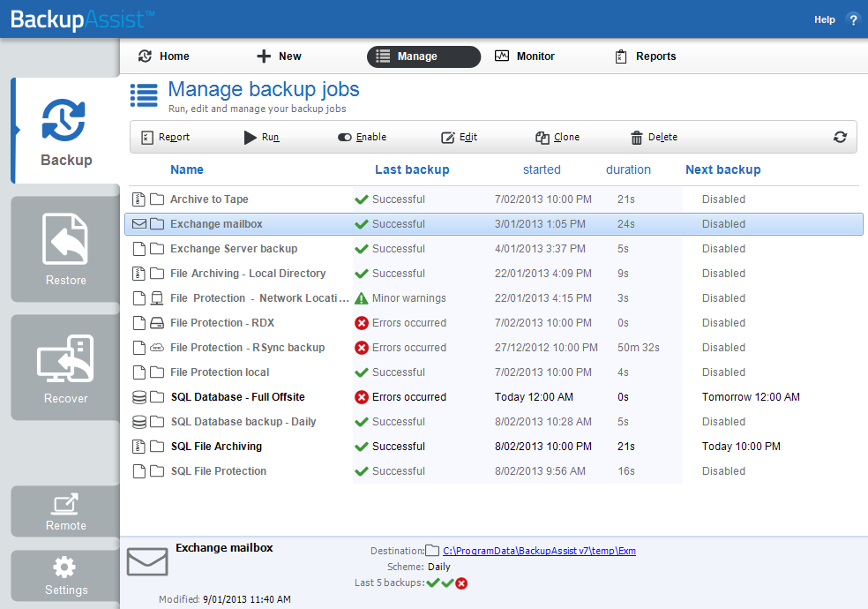Screen dimensions: 868x609
Task: Click database icon of SQL Database - Full Offsite
Action: click(x=139, y=397)
